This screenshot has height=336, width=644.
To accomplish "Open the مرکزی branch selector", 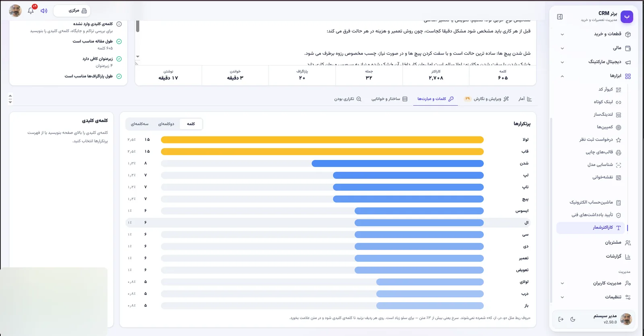I will 72,11.
